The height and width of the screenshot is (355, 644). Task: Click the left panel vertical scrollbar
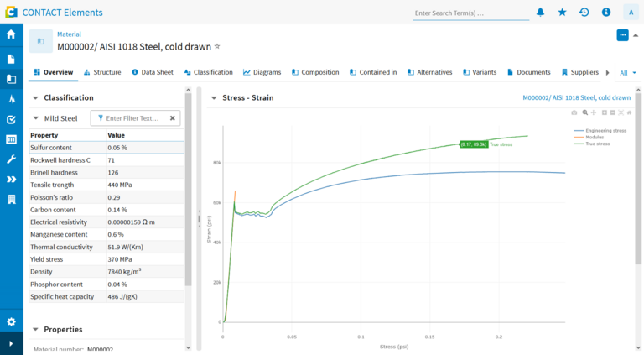click(188, 189)
